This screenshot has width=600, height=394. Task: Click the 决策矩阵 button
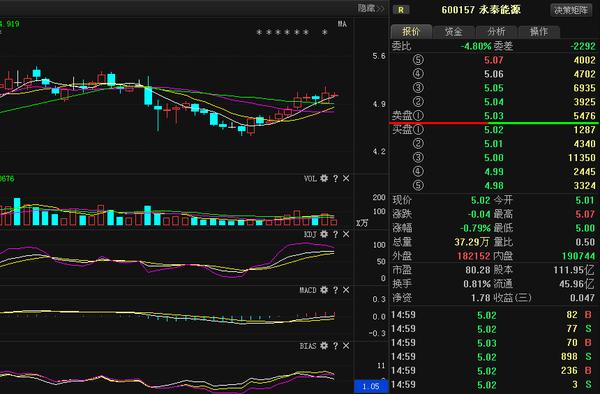point(571,10)
